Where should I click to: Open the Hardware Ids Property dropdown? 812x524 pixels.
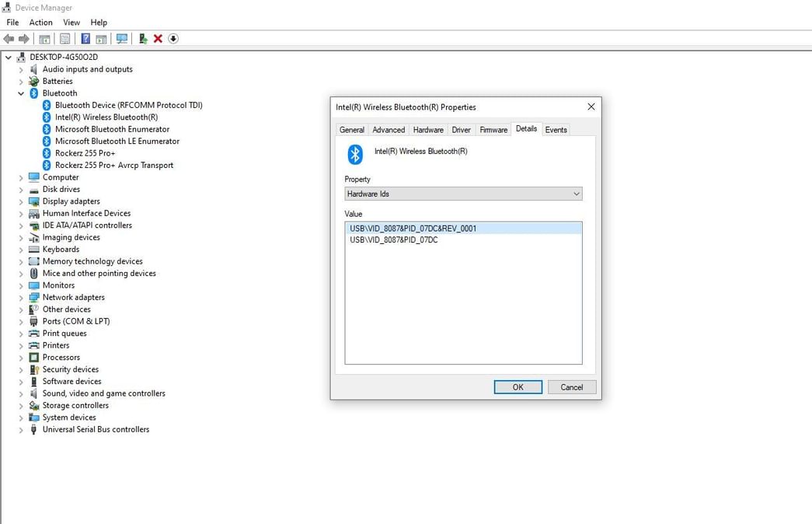pos(576,193)
